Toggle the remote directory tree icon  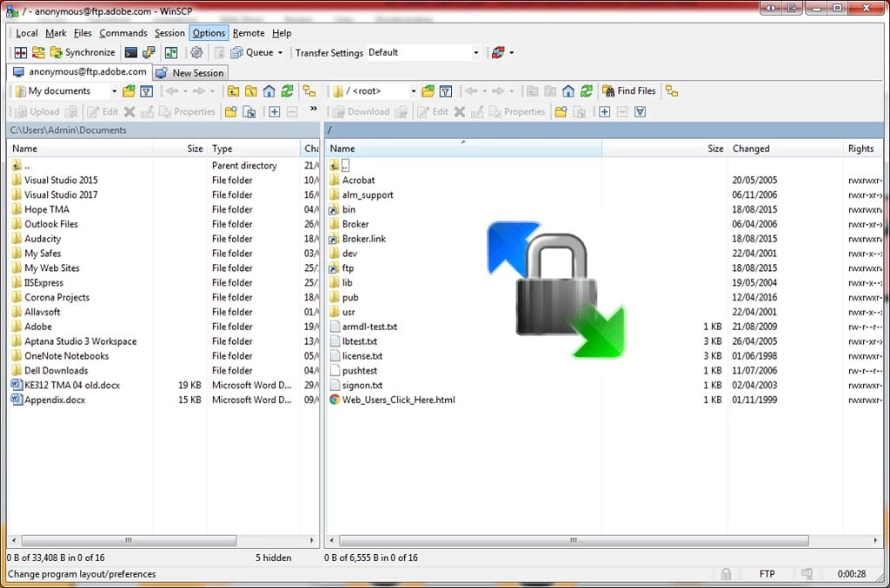672,91
